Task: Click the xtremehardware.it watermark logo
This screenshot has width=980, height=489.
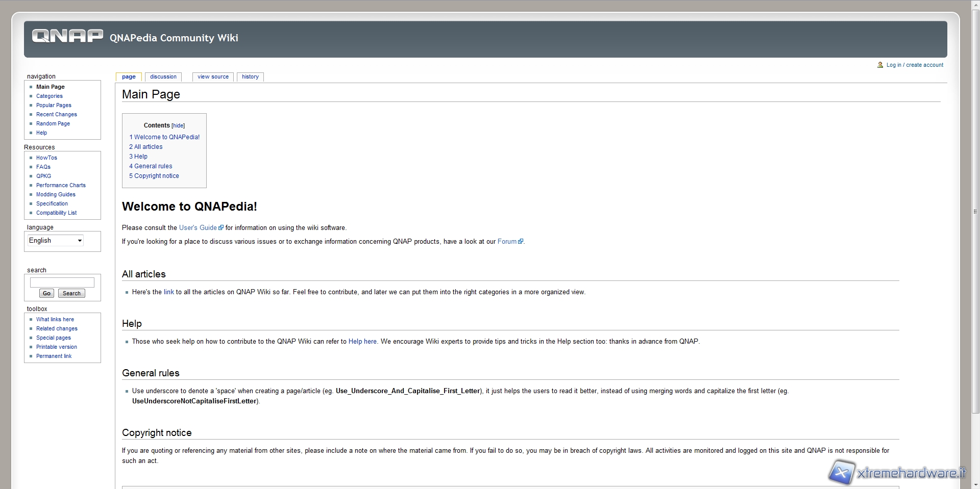Action: [897, 472]
